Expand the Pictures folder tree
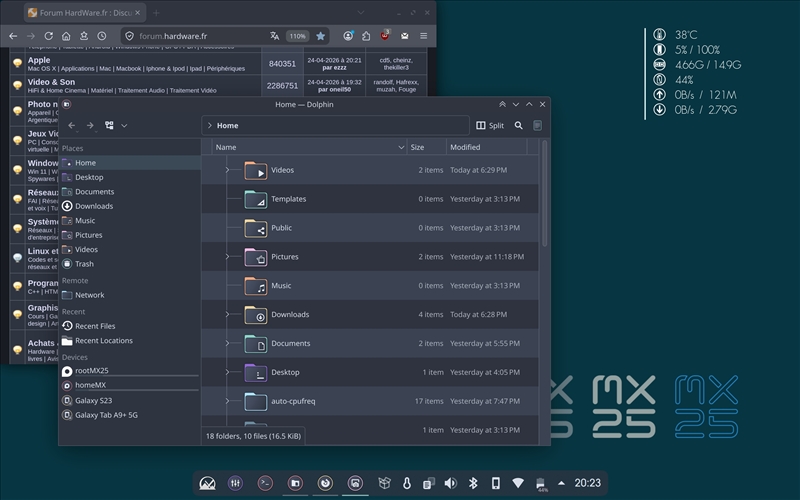 [227, 257]
